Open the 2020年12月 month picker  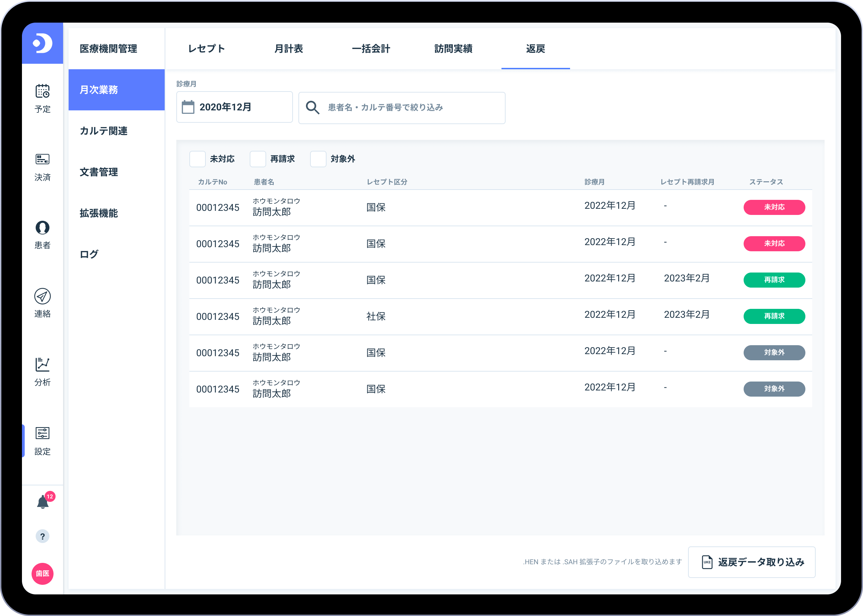click(x=234, y=107)
